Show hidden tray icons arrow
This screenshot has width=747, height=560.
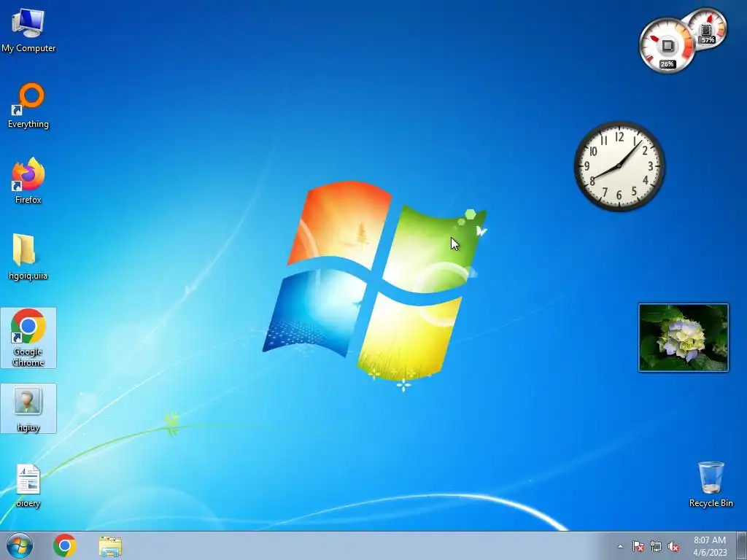[x=620, y=546]
